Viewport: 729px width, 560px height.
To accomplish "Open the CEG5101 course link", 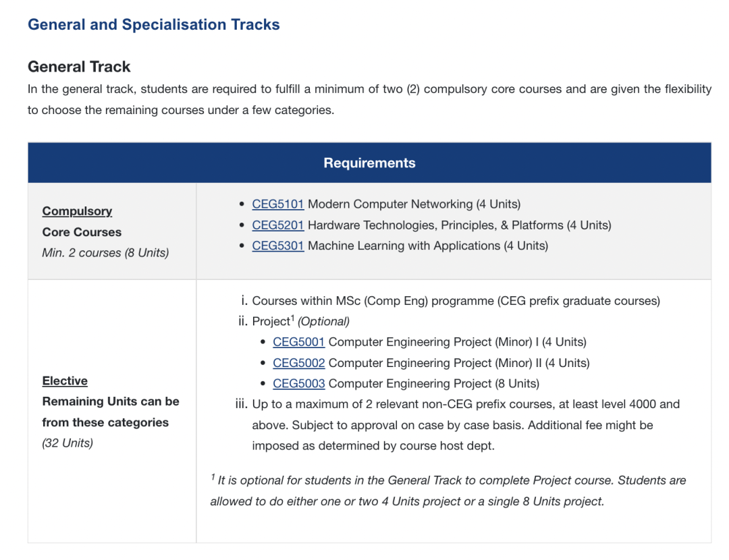I will tap(277, 204).
